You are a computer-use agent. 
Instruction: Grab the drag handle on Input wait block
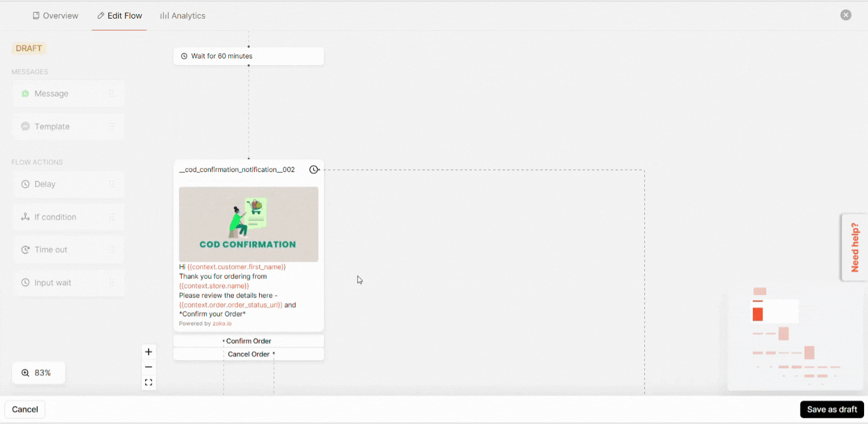pos(111,283)
